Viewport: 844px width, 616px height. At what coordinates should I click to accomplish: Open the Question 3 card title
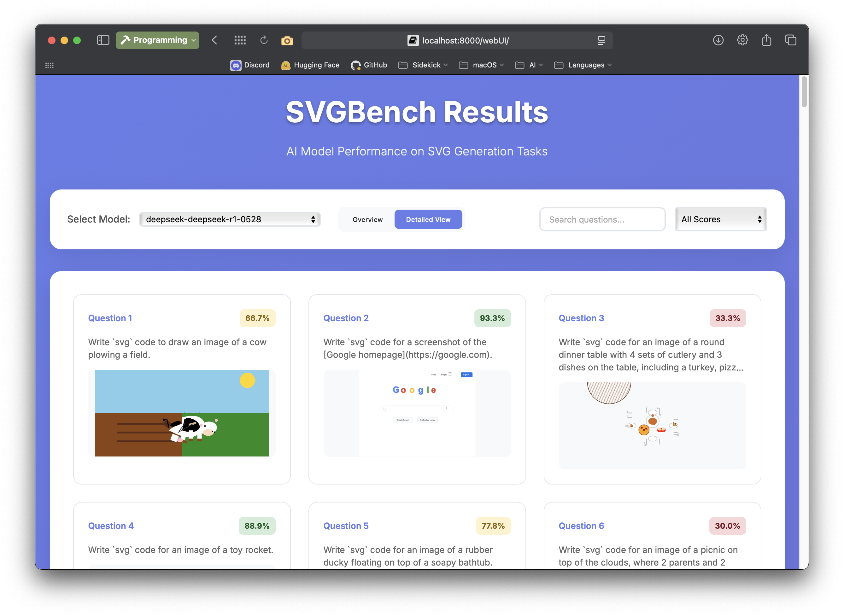[581, 318]
